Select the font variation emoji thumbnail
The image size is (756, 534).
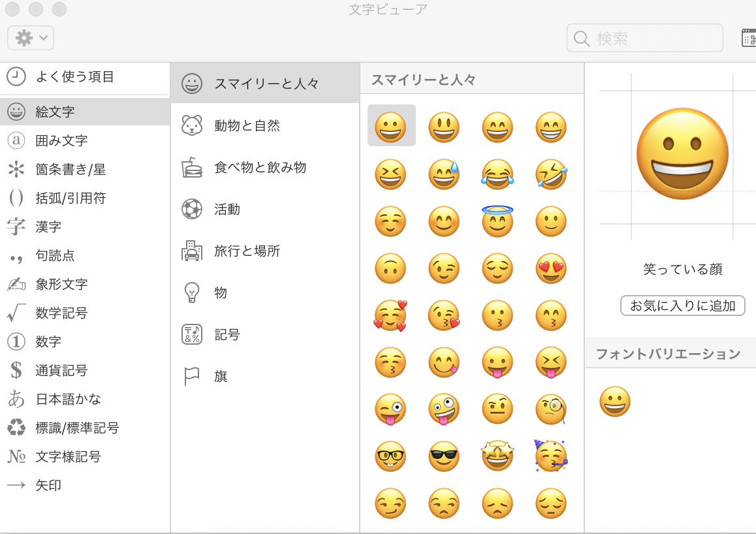(615, 401)
